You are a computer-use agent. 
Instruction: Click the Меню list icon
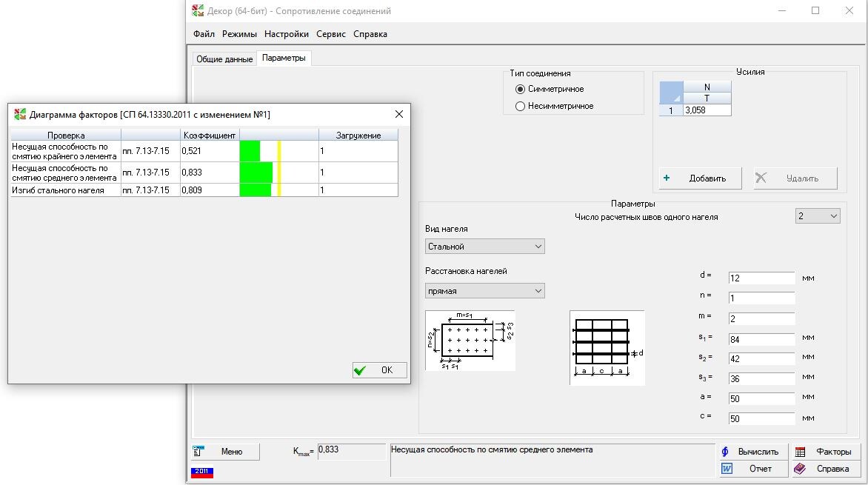[198, 451]
